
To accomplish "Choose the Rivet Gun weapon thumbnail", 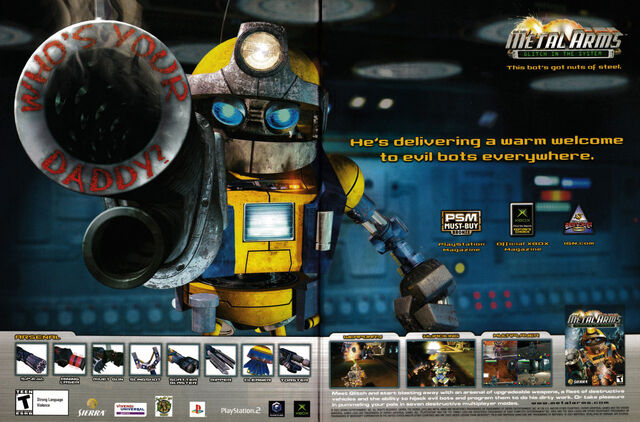I will tap(108, 359).
